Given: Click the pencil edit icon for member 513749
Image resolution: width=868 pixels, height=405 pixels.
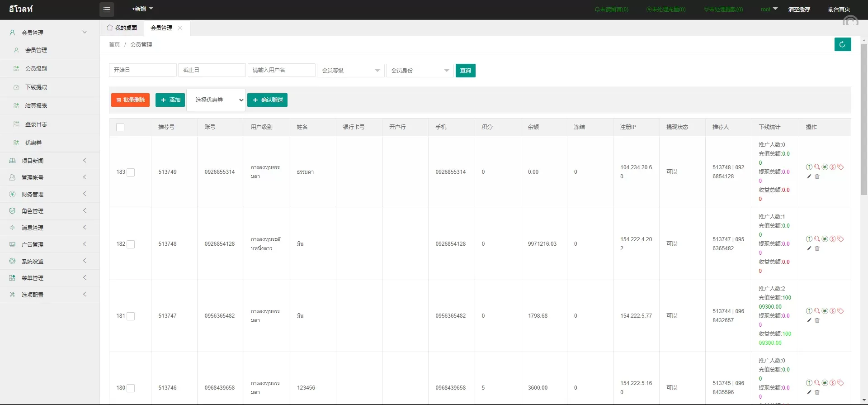Looking at the screenshot, I should point(809,176).
